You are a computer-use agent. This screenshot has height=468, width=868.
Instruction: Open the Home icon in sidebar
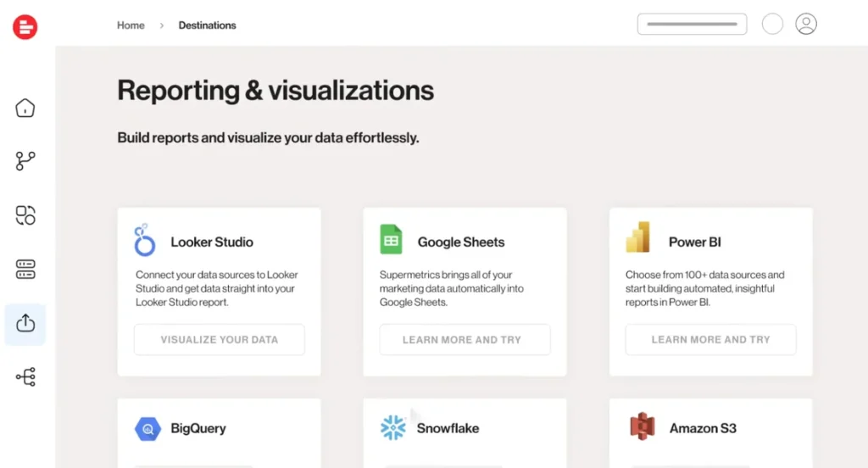(25, 108)
